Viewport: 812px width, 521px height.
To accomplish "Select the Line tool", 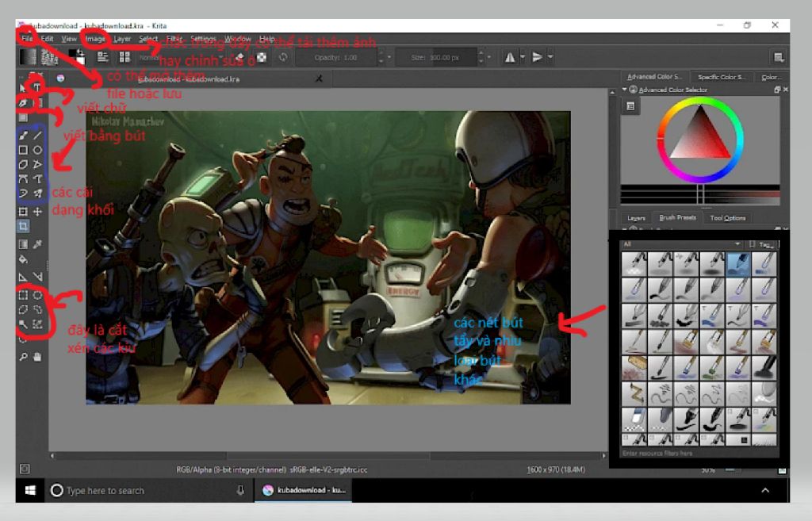I will (x=37, y=136).
